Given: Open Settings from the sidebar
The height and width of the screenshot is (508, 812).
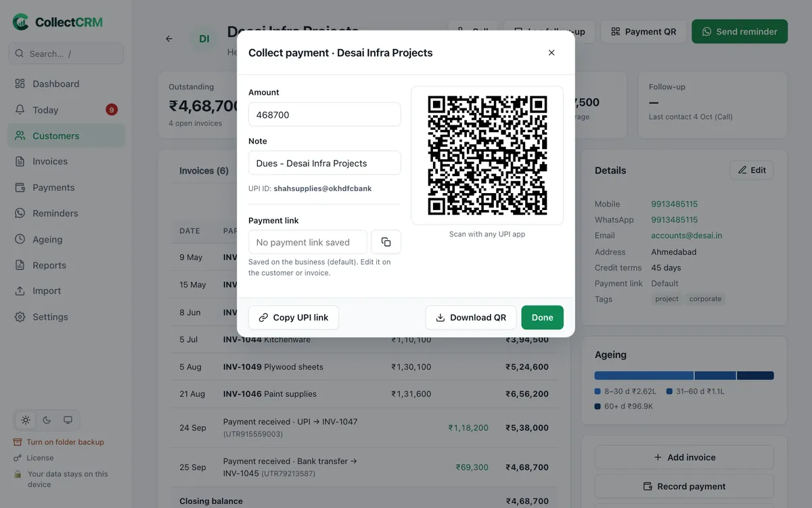Looking at the screenshot, I should click(x=66, y=316).
